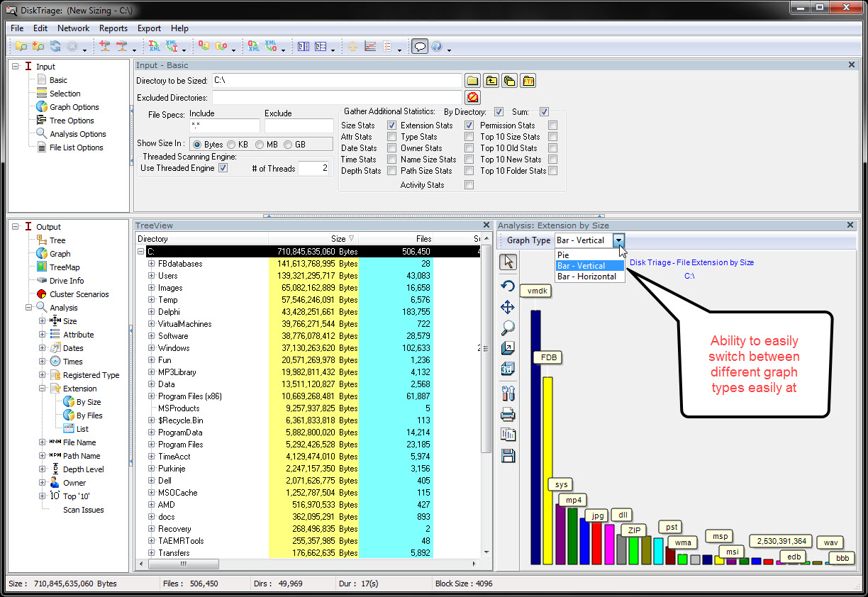Viewport: 868px width, 597px height.
Task: Click the speech bubble hints toolbar icon
Action: [x=420, y=47]
